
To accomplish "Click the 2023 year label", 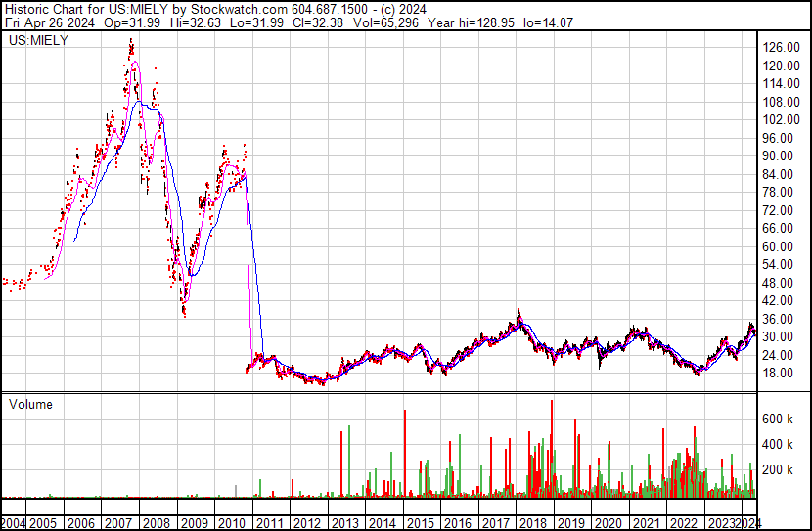I will (722, 523).
